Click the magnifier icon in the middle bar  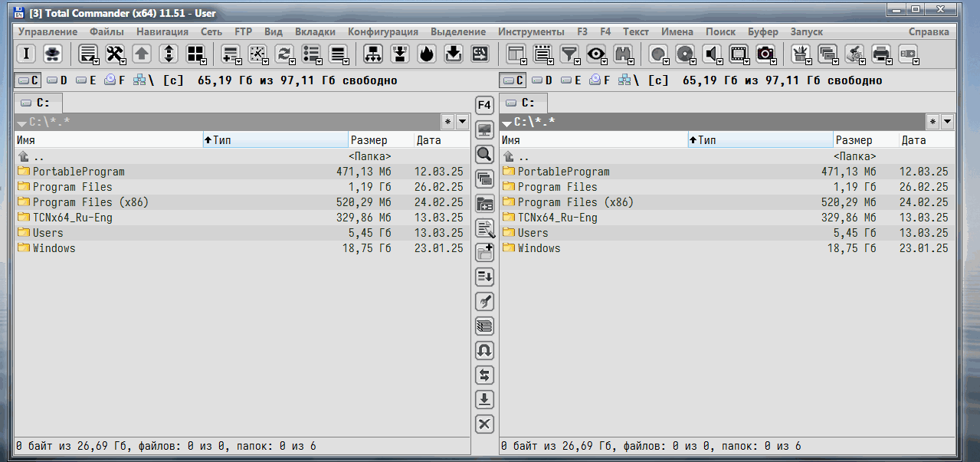tap(484, 154)
